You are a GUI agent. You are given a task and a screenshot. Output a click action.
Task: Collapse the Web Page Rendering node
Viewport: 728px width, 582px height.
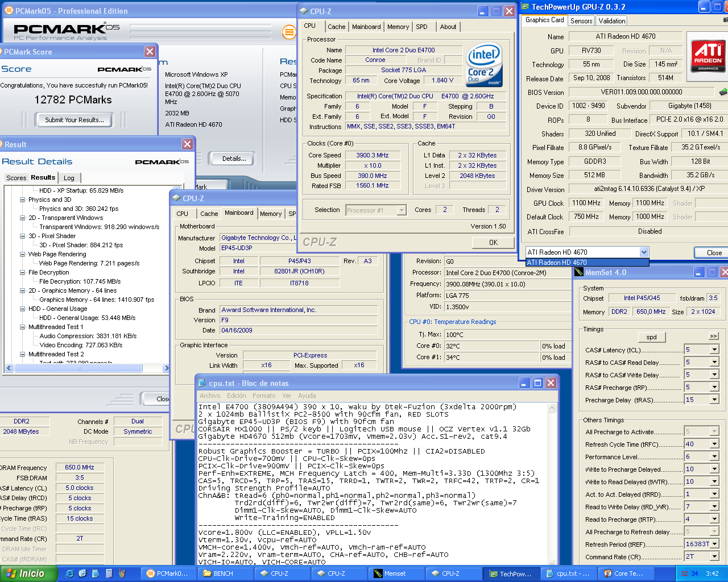[23, 254]
